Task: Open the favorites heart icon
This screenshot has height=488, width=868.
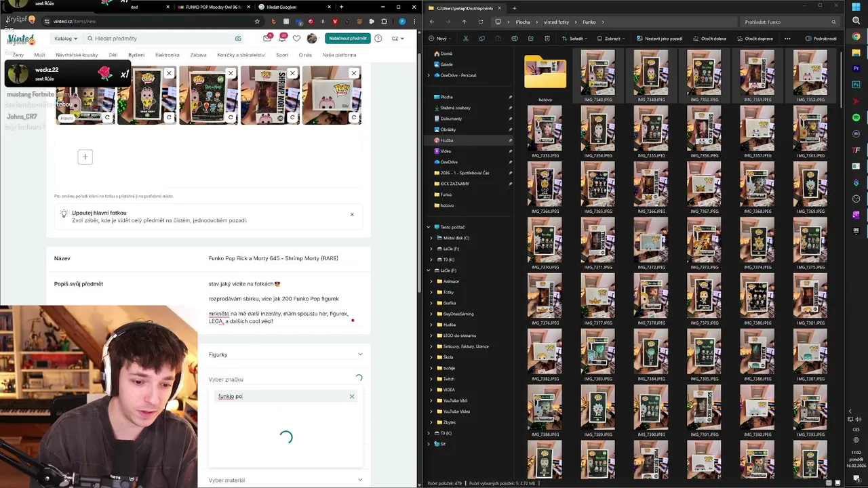Action: pos(296,39)
